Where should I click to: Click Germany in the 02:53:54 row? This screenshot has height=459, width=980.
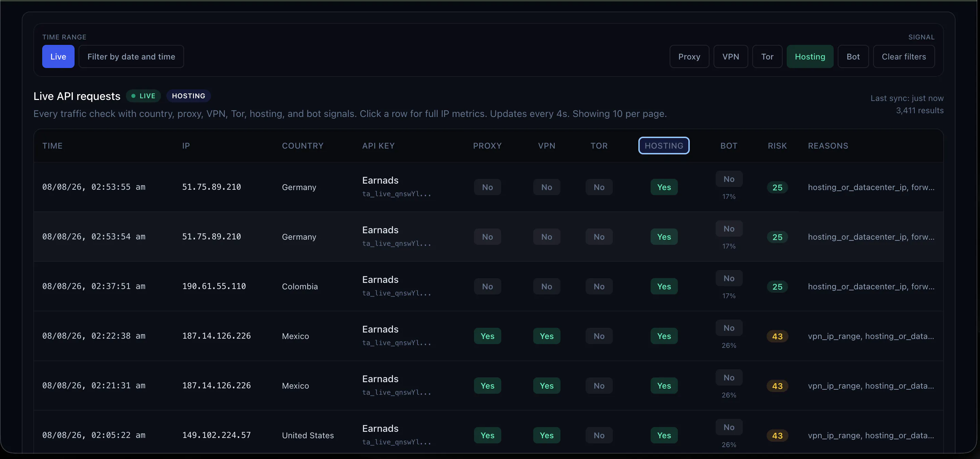pyautogui.click(x=299, y=237)
